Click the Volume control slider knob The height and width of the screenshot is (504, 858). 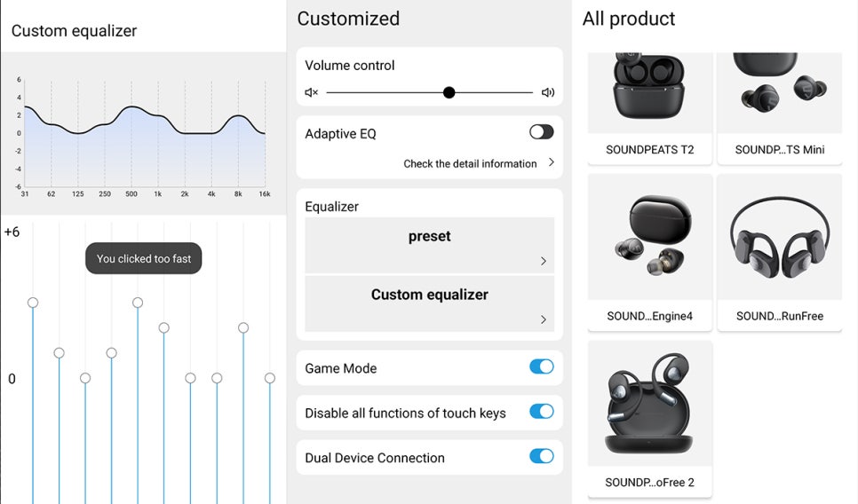coord(449,92)
